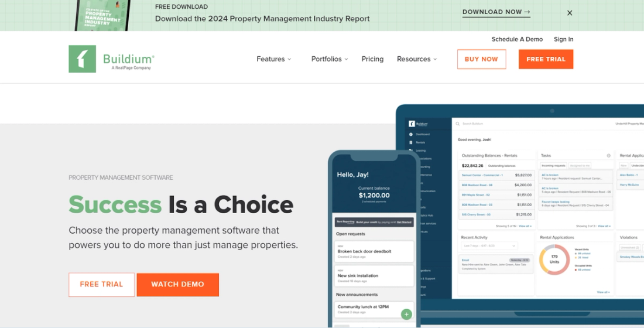Click the Rentals sidebar icon in laptop mockup

click(x=411, y=142)
